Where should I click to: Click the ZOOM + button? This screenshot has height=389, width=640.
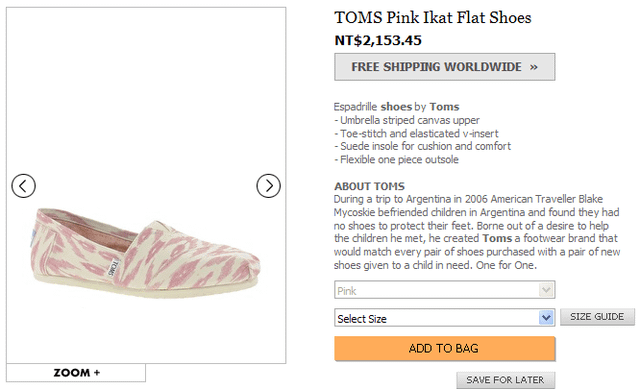click(76, 373)
